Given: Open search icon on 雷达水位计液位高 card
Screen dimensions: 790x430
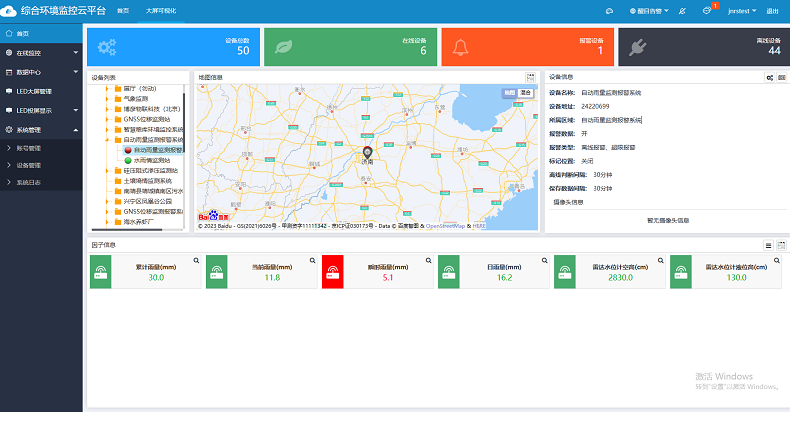Looking at the screenshot, I should [x=776, y=261].
